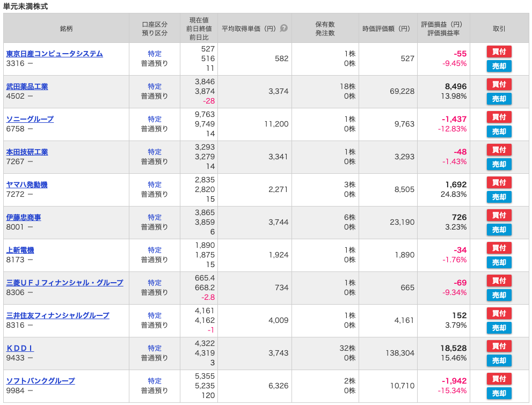Open 上新電機 stock link
This screenshot has width=532, height=405.
[20, 250]
